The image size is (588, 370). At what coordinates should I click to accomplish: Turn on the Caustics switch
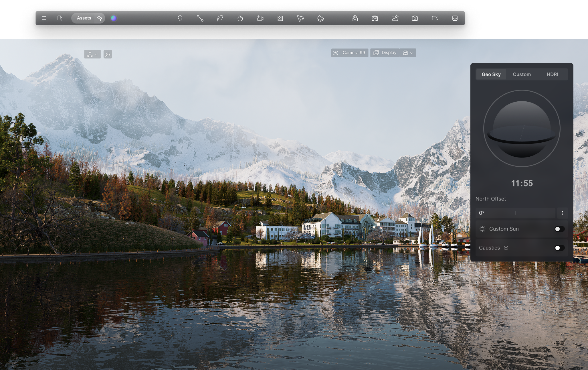(559, 248)
